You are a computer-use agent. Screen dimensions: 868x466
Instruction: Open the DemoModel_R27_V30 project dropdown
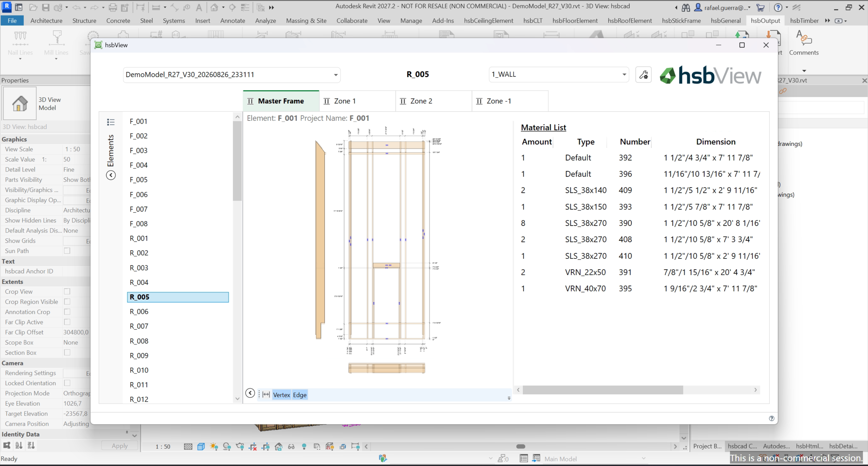(x=232, y=74)
